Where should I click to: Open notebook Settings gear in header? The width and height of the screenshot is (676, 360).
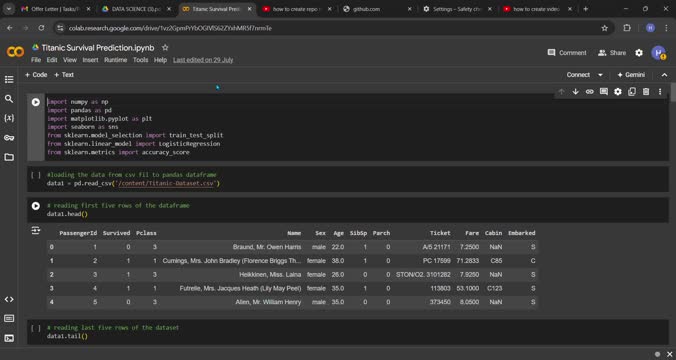click(x=639, y=53)
